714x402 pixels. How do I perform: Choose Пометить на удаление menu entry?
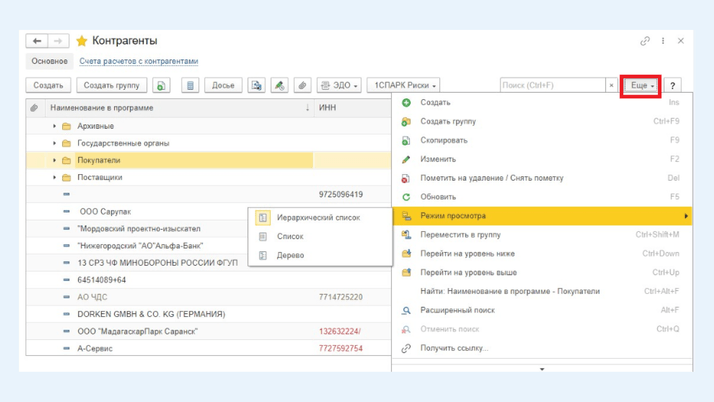point(491,178)
